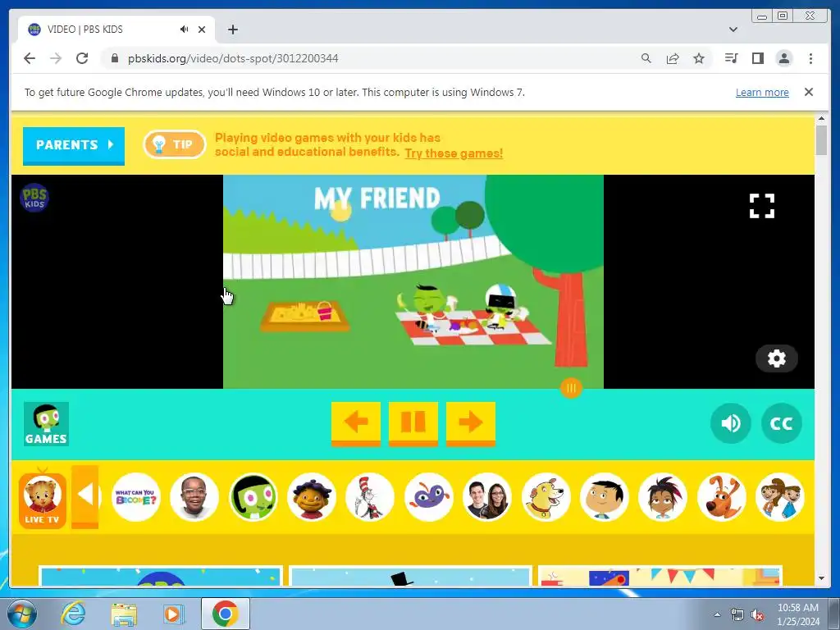Viewport: 840px width, 630px height.
Task: Select Dot's Spot green character show
Action: (253, 497)
